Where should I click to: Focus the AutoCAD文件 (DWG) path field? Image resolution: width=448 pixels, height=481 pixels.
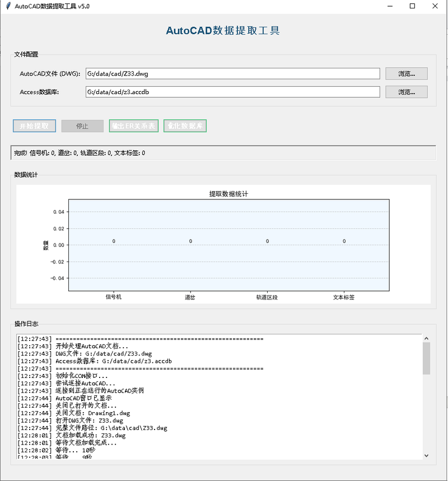click(232, 73)
